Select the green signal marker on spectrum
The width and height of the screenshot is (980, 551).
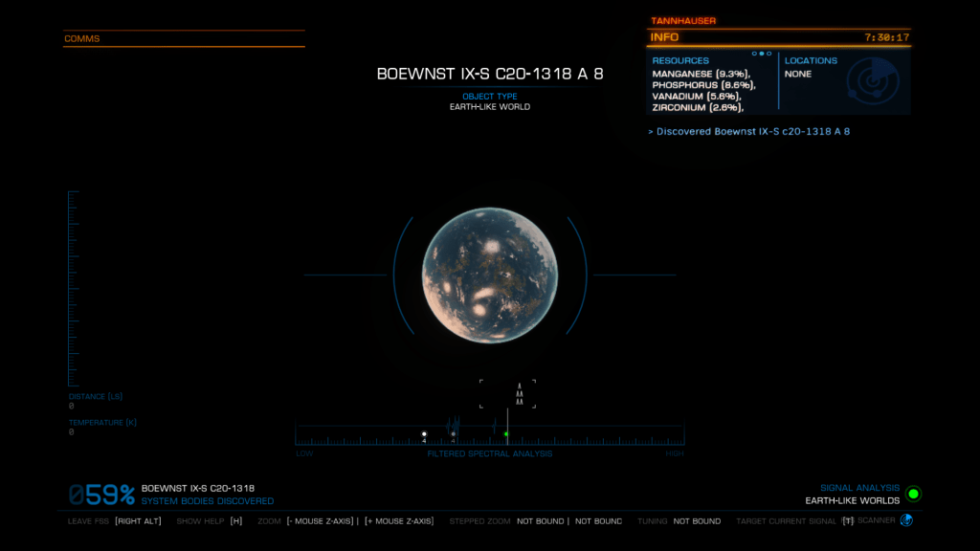506,434
